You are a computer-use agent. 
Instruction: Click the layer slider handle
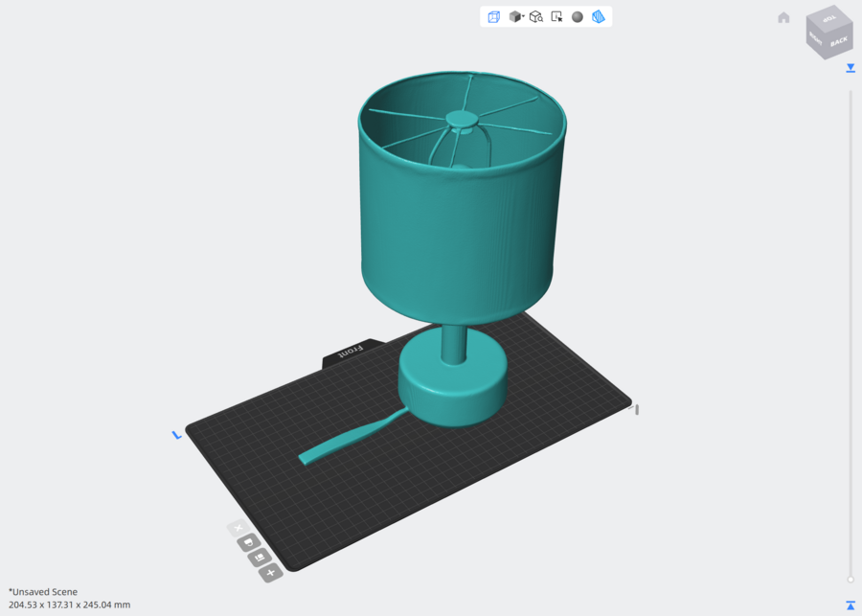point(851,580)
